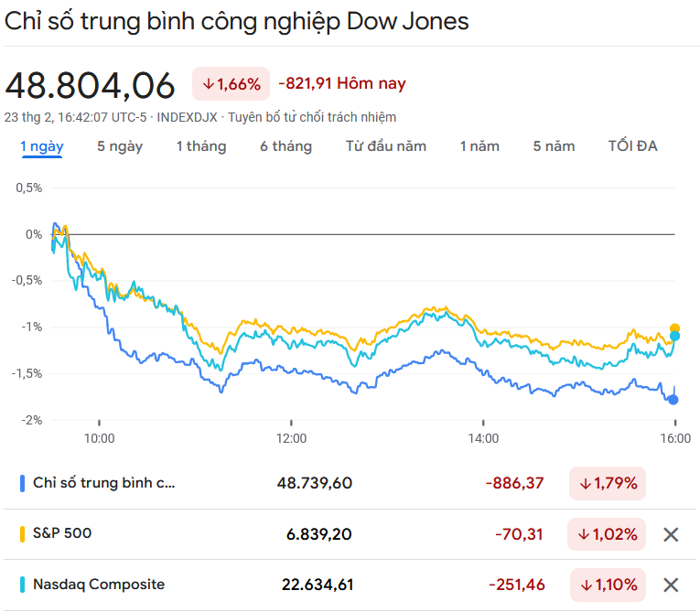Remove Nasdaq Composite from the comparison

[671, 585]
